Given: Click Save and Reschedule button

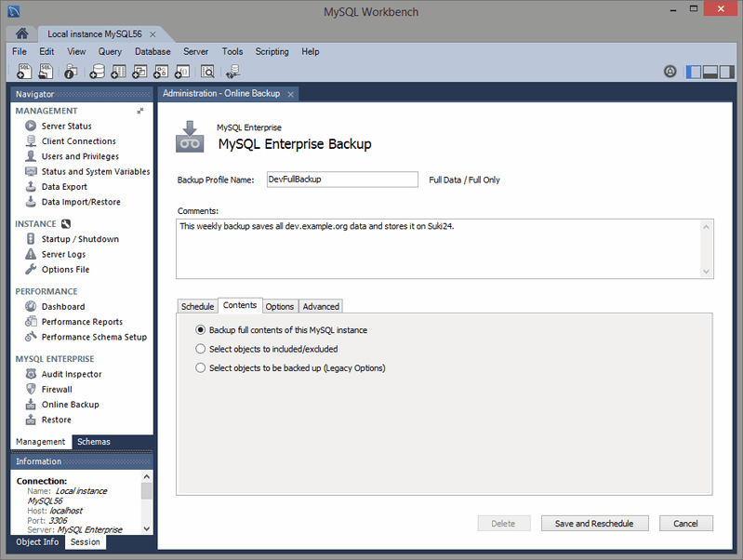Looking at the screenshot, I should 594,524.
